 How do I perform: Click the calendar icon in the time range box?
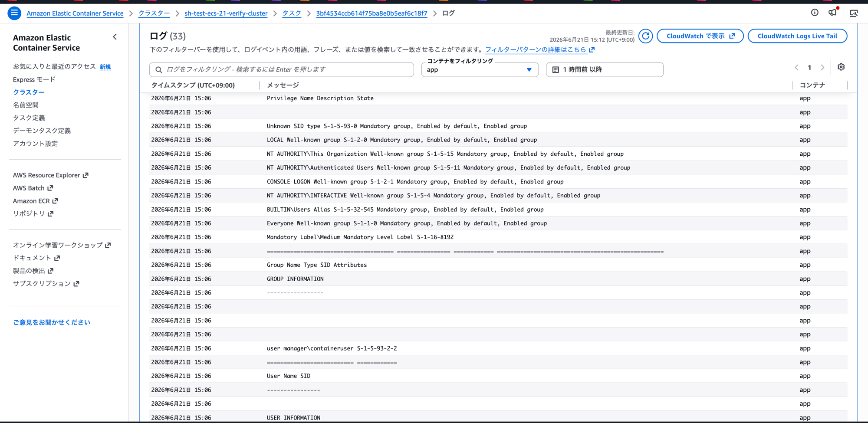[556, 69]
